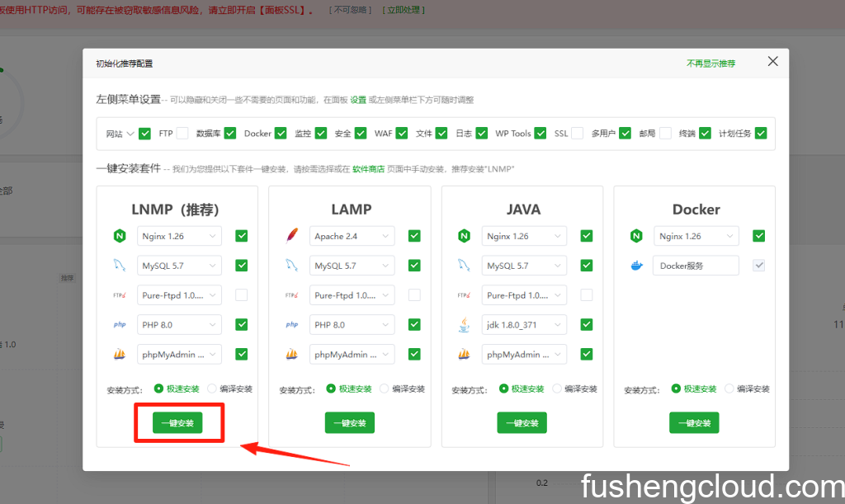
Task: Close the 初始化推荐配置 dialog
Action: (772, 61)
